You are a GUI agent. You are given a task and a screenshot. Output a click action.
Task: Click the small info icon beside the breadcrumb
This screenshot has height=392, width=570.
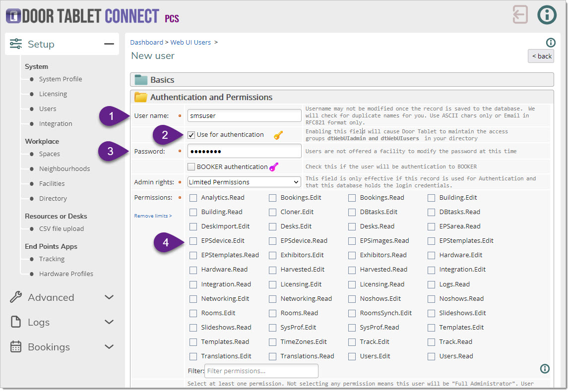550,43
